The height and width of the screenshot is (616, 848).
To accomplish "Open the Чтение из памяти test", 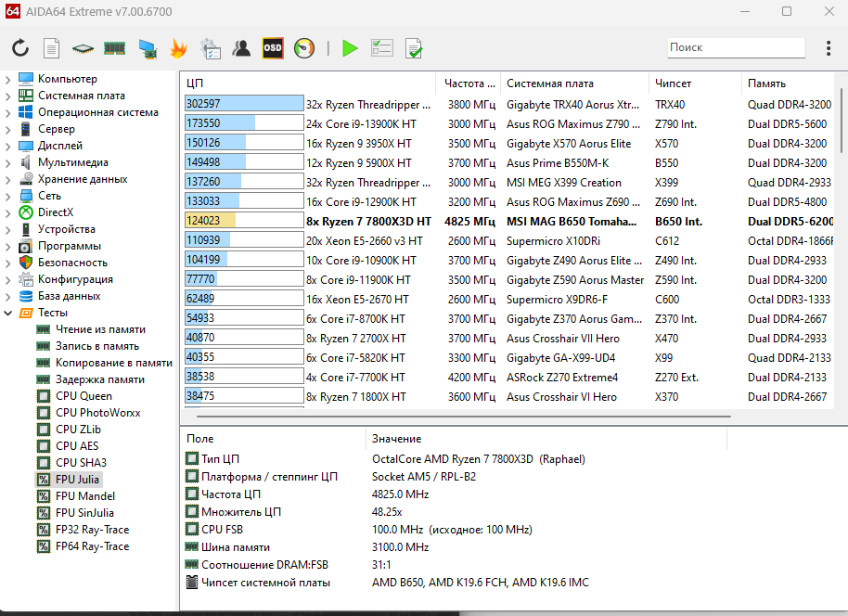I will [100, 329].
